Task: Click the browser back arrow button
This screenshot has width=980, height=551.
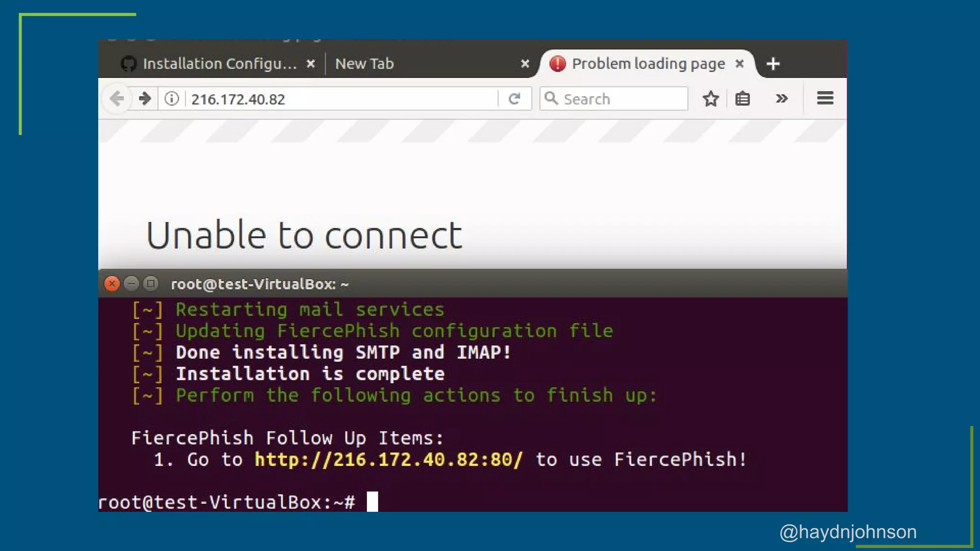Action: click(117, 99)
